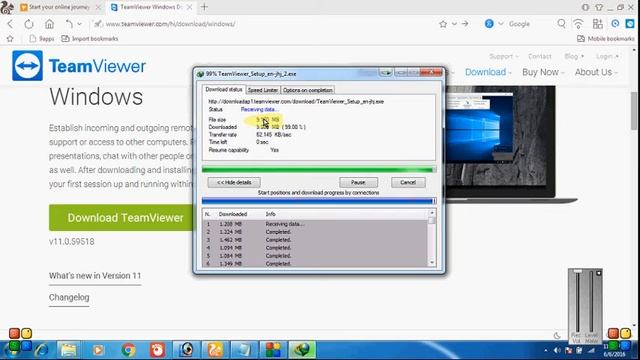Open the browser add-ons grid icon
This screenshot has height=360, width=640.
click(598, 24)
